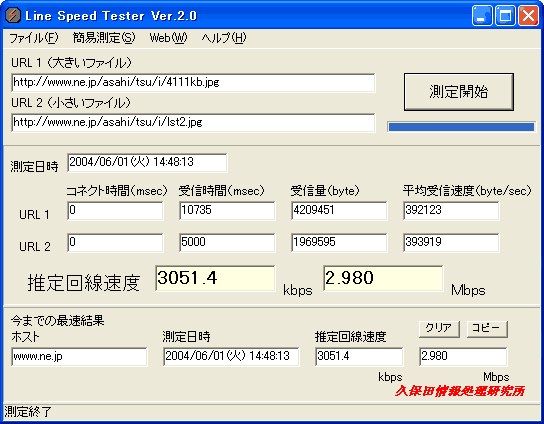Clear fastest results with クリア button
The width and height of the screenshot is (544, 424).
point(439,328)
